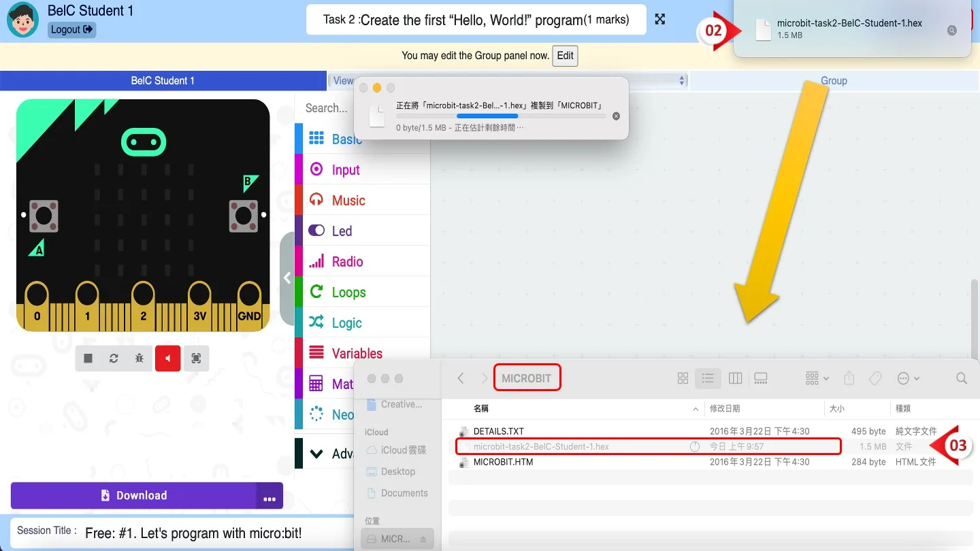Go back in Finder window
Screen dimensions: 980x551
(x=461, y=378)
